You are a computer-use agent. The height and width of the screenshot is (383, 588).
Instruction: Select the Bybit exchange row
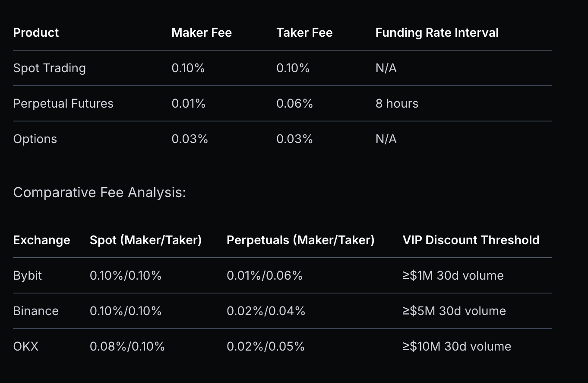click(28, 276)
